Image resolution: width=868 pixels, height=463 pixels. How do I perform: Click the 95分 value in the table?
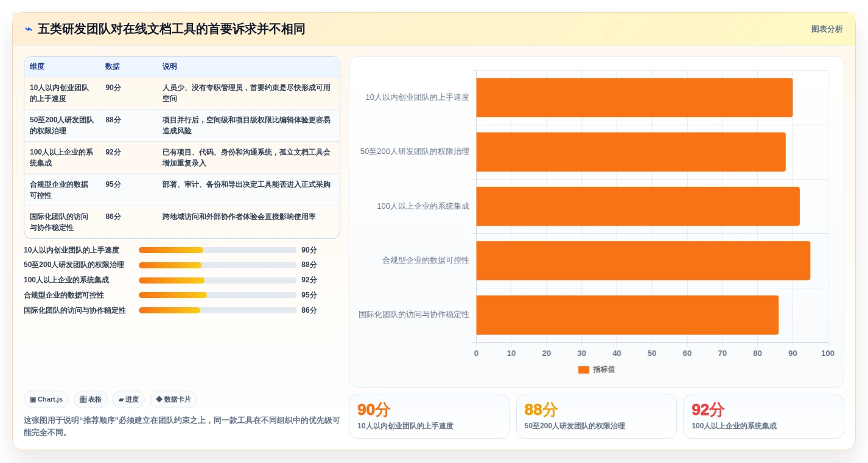pos(113,184)
